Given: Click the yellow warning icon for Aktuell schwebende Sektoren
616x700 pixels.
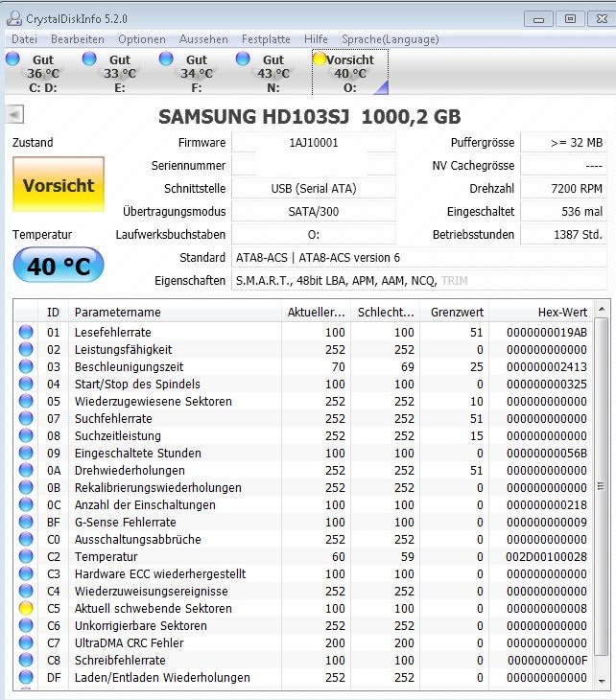Looking at the screenshot, I should 26,608.
